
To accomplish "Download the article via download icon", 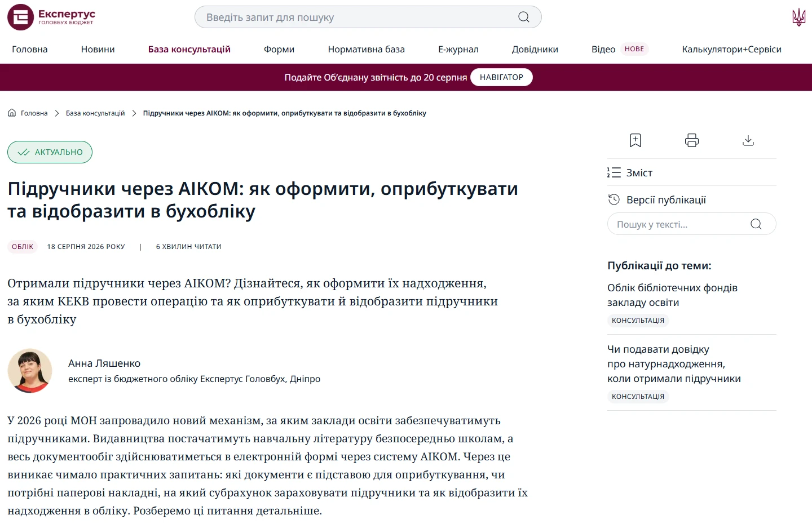I will click(x=748, y=140).
